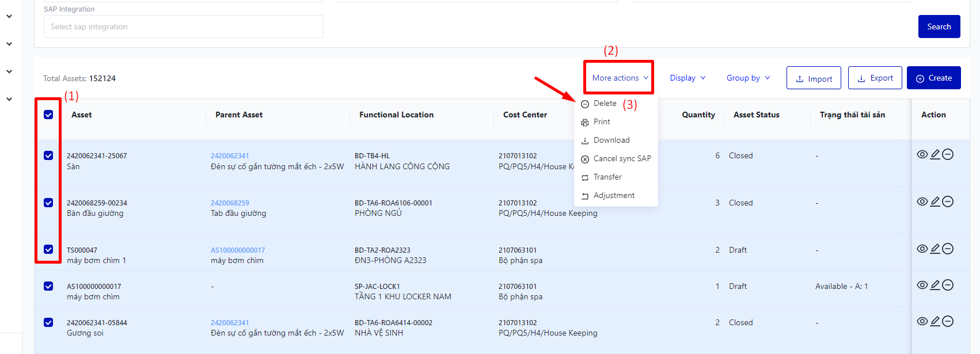Image resolution: width=980 pixels, height=354 pixels.
Task: Click the edit pencil icon for Bàn đầu giường
Action: tap(935, 201)
